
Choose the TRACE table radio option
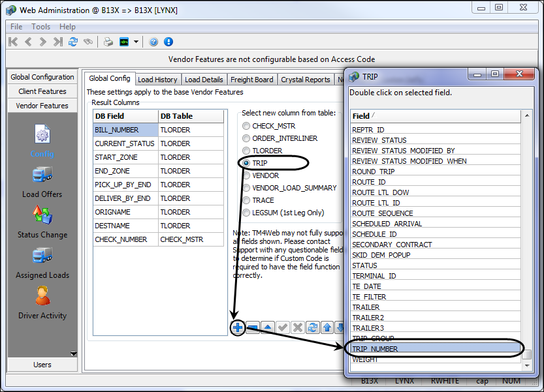[x=246, y=200]
